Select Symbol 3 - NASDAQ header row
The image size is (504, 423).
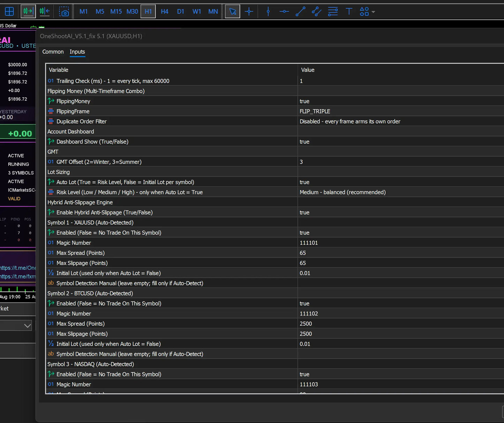[275, 364]
